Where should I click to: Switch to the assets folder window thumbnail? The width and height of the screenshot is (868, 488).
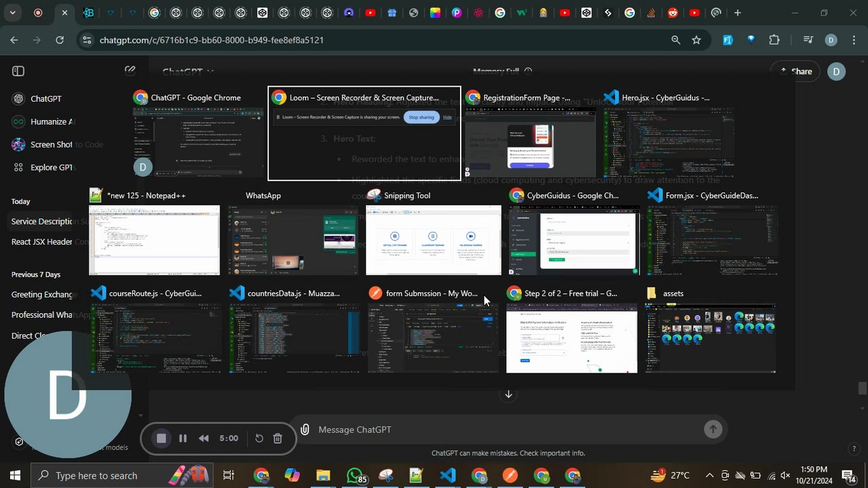[x=710, y=329]
